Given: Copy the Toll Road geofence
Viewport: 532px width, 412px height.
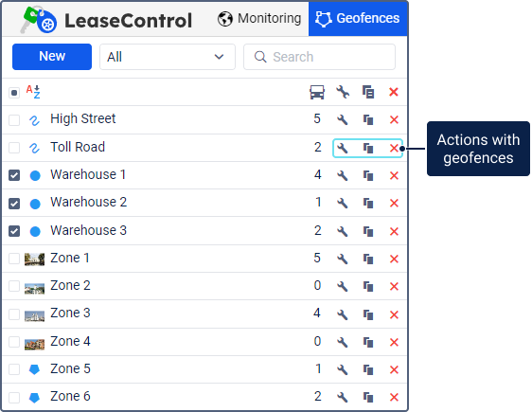Looking at the screenshot, I should [368, 148].
